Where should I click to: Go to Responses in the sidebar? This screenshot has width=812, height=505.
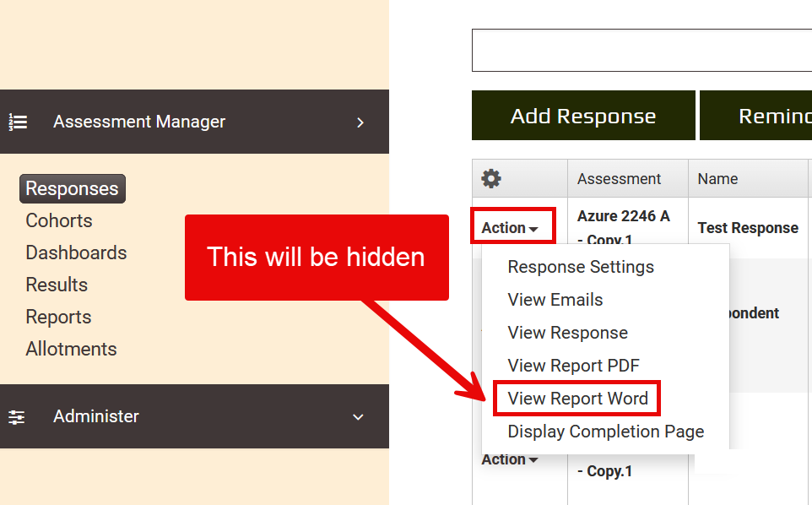[x=72, y=188]
